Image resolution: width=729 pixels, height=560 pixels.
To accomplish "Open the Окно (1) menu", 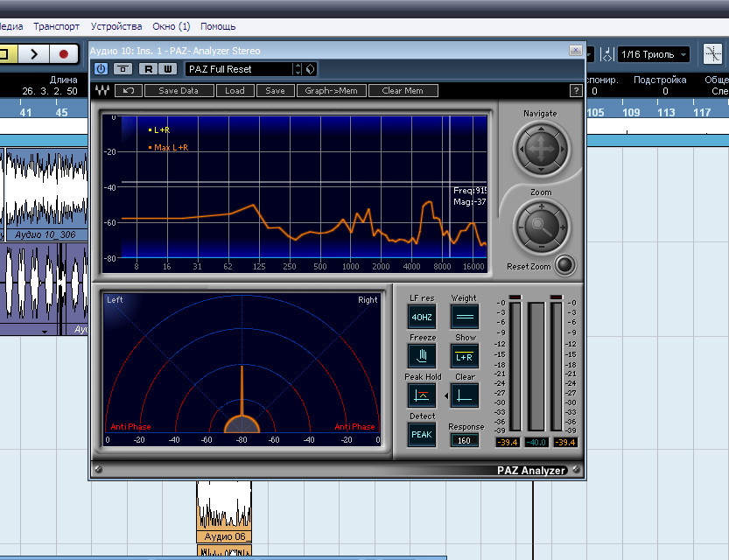I will click(172, 26).
